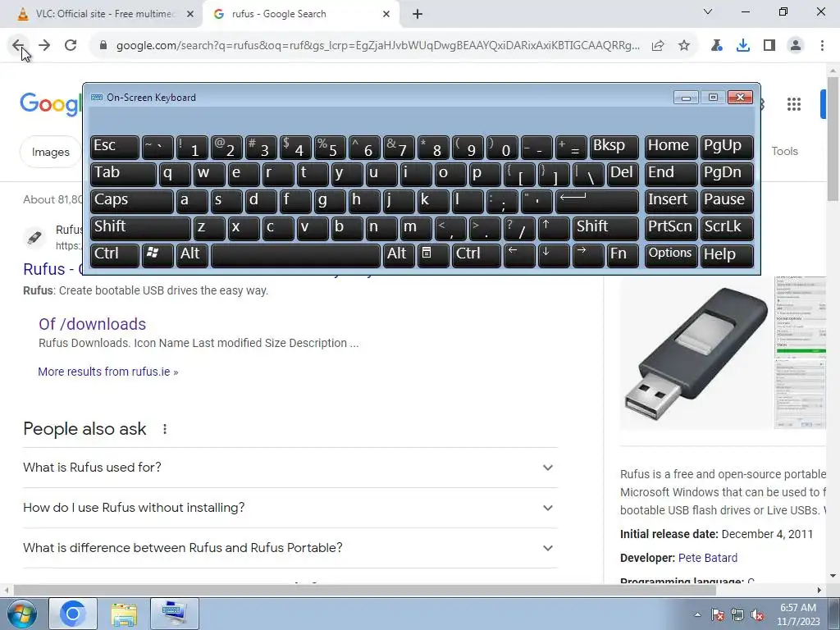Toggle ScrLk on On-Screen Keyboard
Image resolution: width=840 pixels, height=630 pixels.
point(727,228)
